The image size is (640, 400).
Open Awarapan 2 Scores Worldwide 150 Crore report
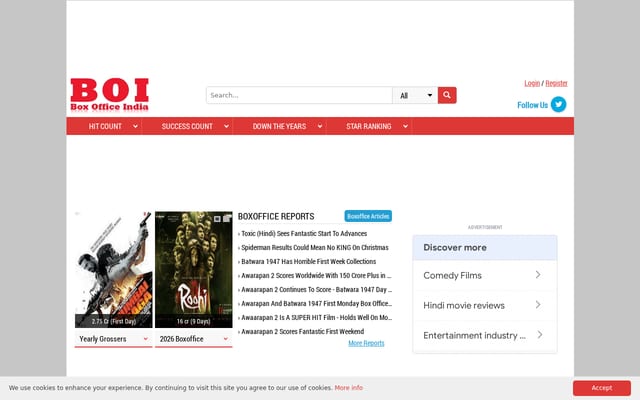pyautogui.click(x=316, y=276)
